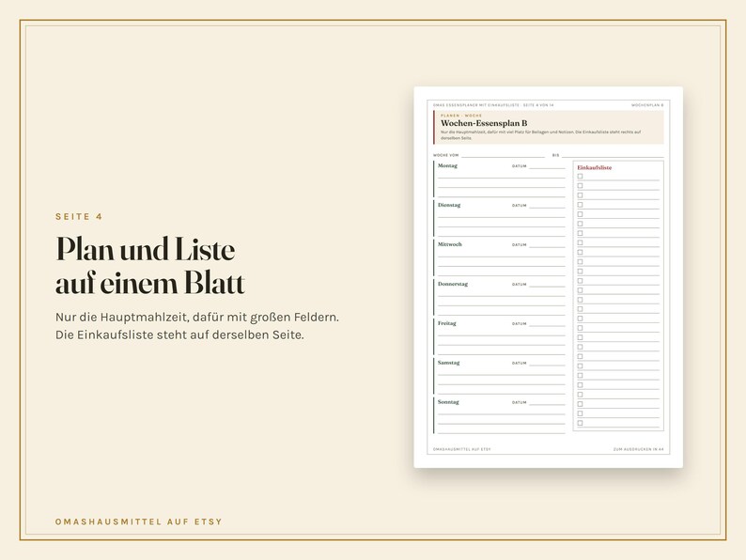Click the DATUM line next to Mittwoch
The width and height of the screenshot is (746, 560).
tap(547, 245)
